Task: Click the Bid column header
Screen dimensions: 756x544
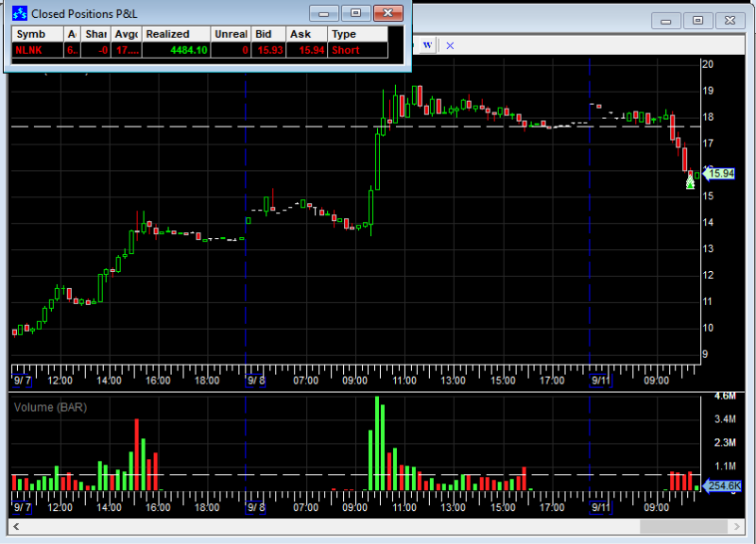Action: (268, 34)
